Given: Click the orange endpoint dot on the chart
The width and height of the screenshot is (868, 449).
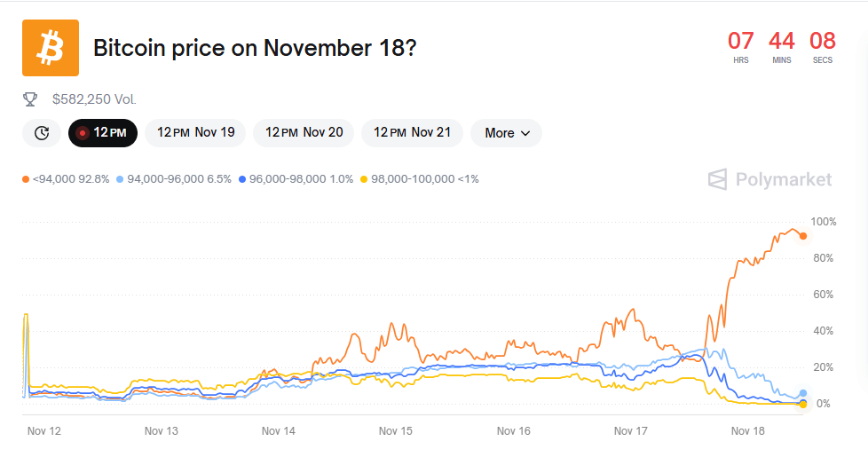Looking at the screenshot, I should pyautogui.click(x=803, y=236).
